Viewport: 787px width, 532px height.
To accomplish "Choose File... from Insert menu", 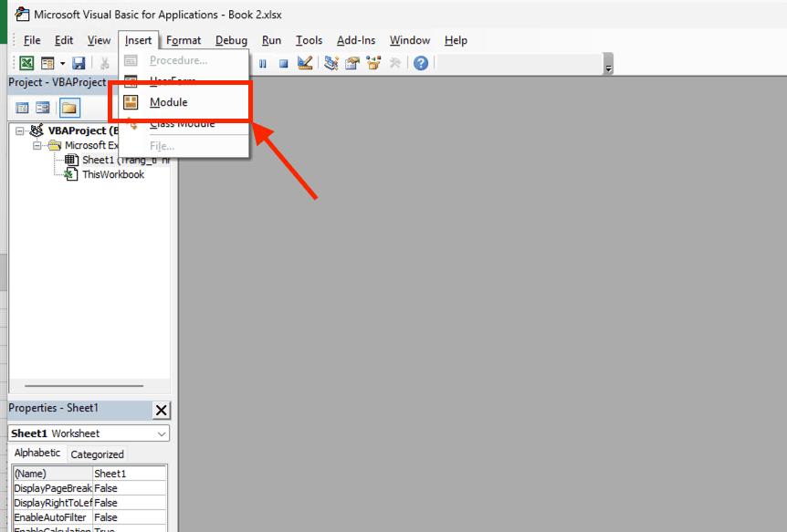I will [184, 146].
